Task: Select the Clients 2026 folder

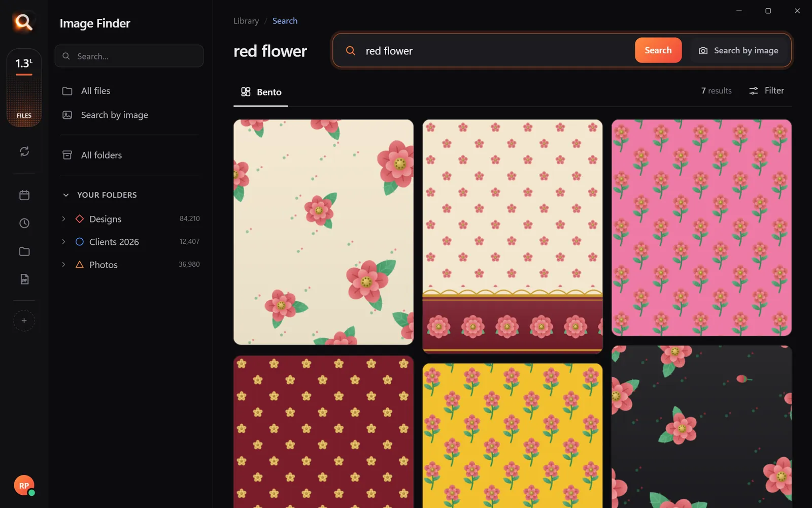Action: coord(129,242)
